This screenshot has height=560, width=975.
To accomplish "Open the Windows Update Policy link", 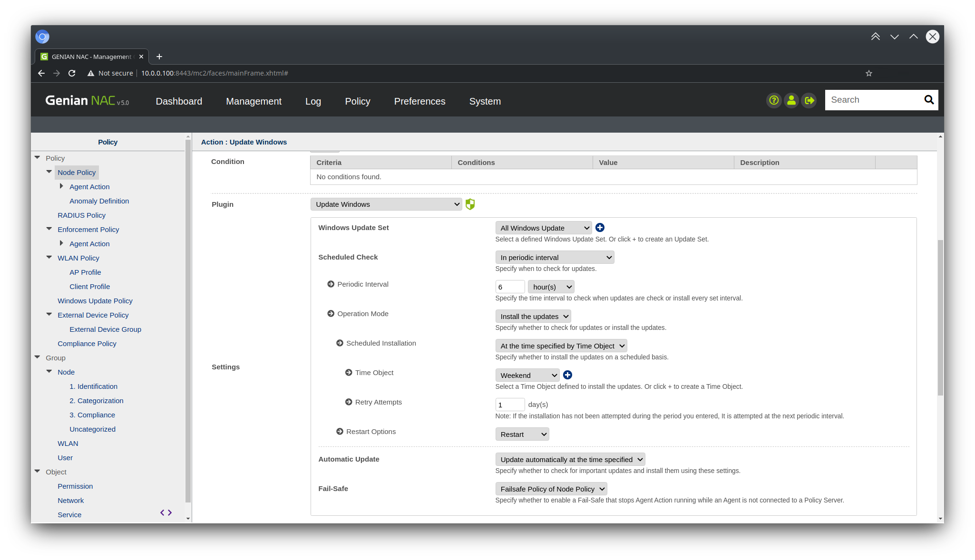I will (95, 301).
